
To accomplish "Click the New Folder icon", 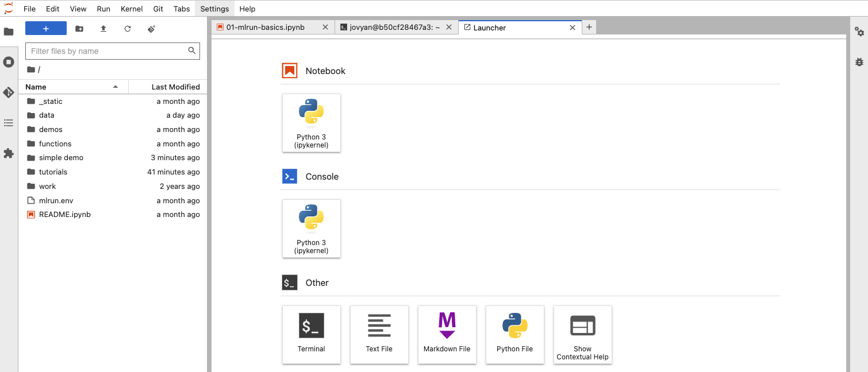I will point(79,29).
